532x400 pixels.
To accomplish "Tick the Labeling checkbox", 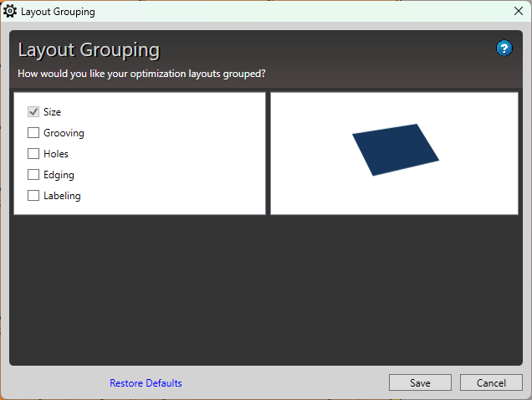I will (33, 196).
